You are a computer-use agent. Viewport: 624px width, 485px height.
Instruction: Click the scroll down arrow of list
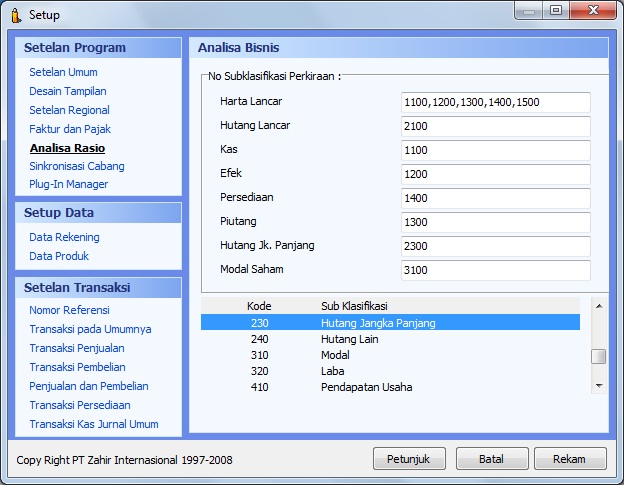tap(599, 385)
